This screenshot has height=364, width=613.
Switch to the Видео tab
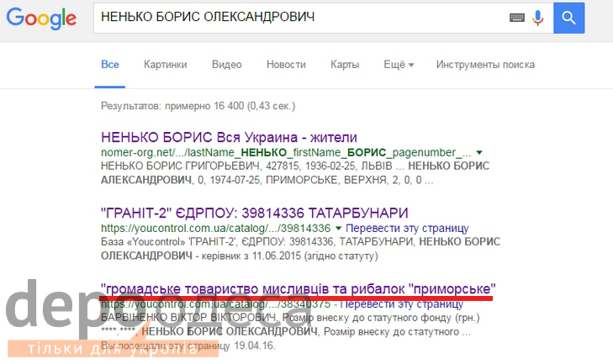coord(227,65)
